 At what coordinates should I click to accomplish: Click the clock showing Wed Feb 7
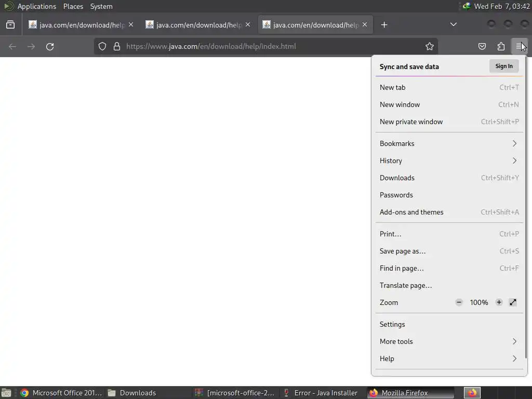[502, 6]
